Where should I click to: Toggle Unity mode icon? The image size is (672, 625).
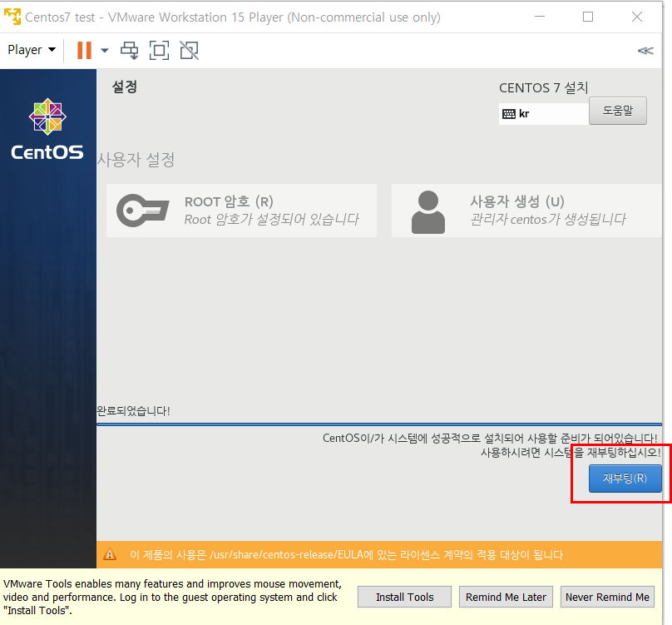pyautogui.click(x=189, y=51)
